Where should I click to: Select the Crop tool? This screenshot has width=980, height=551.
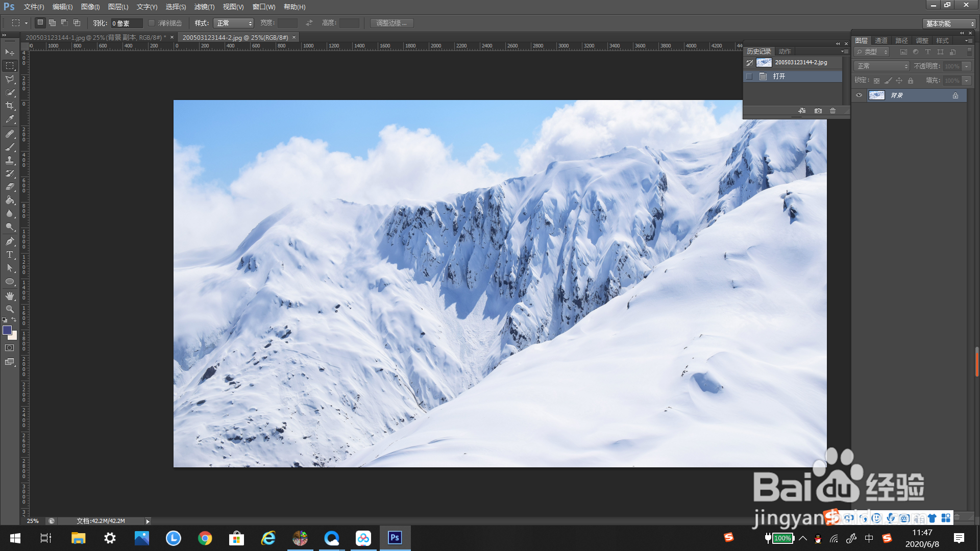point(10,106)
